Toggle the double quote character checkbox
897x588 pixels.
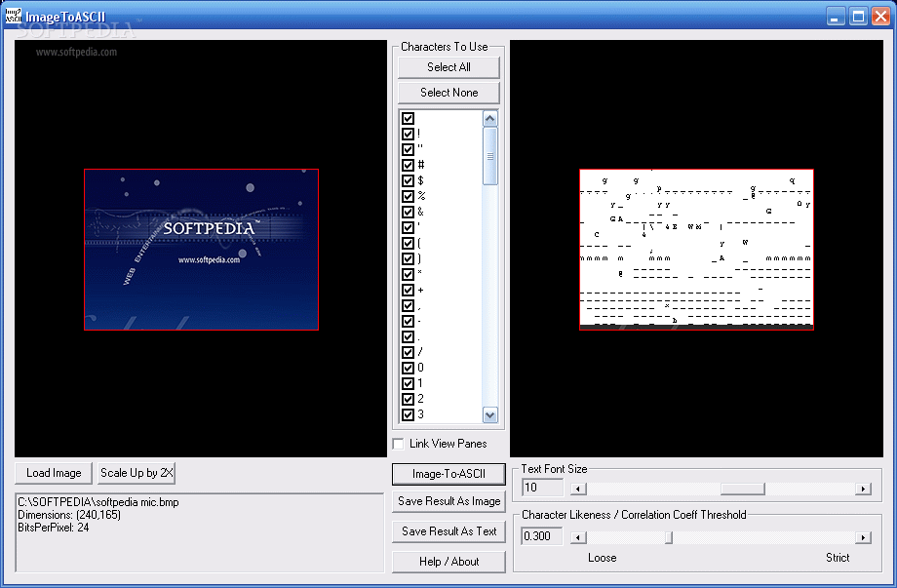pyautogui.click(x=408, y=149)
